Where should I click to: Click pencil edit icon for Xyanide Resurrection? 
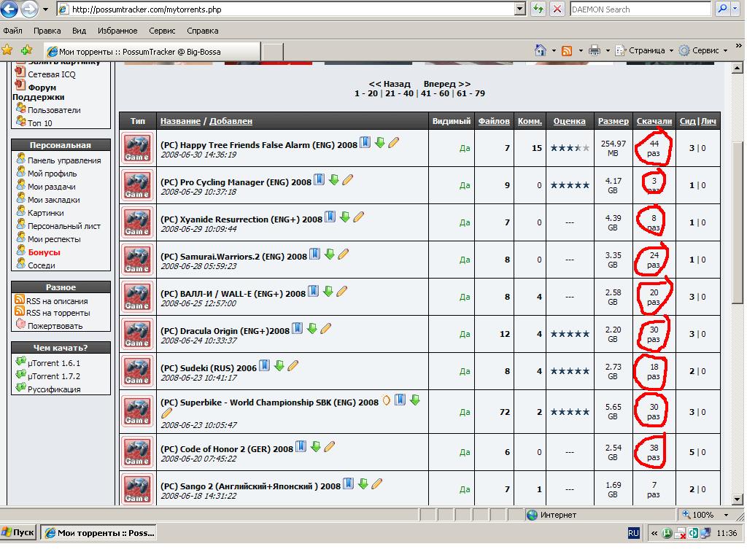(x=359, y=217)
